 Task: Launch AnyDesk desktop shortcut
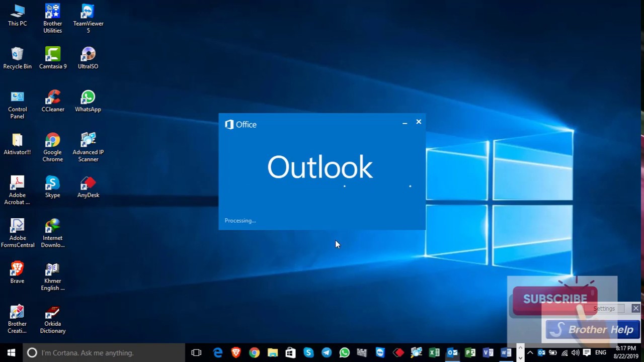(x=88, y=187)
